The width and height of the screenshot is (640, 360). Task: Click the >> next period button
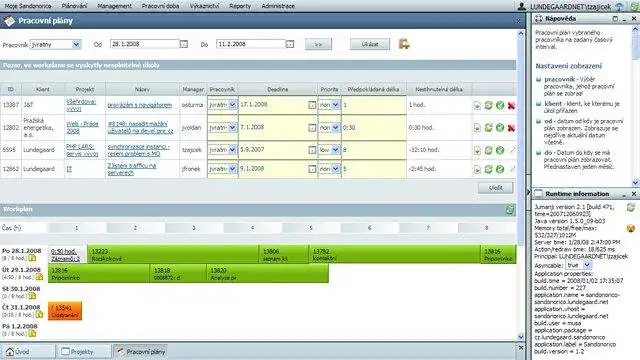pyautogui.click(x=318, y=44)
